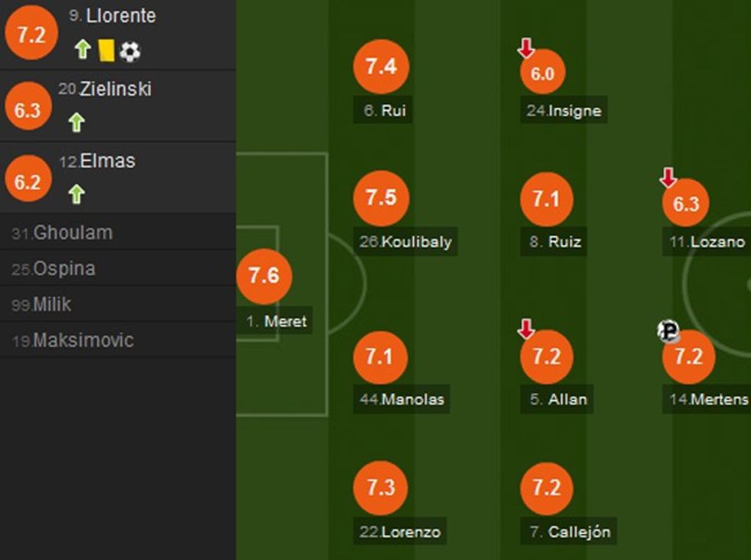Click Llorente's yellow card icon
751x560 pixels.
tap(107, 51)
